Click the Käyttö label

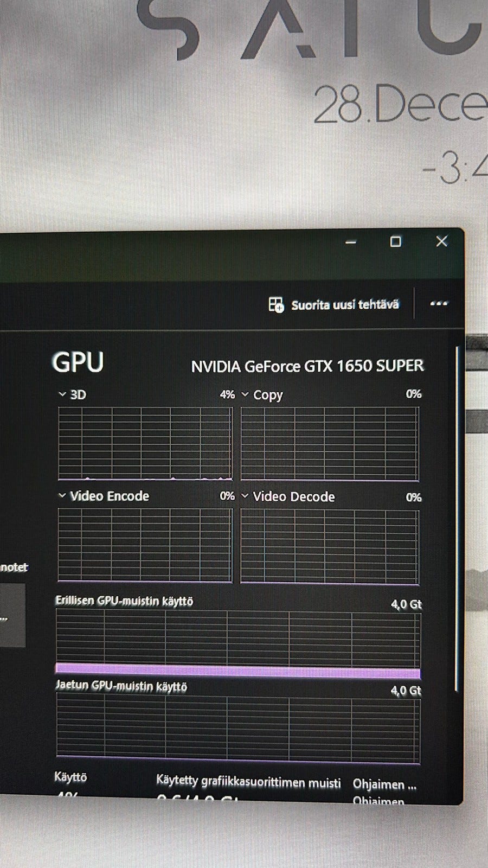coord(70,777)
